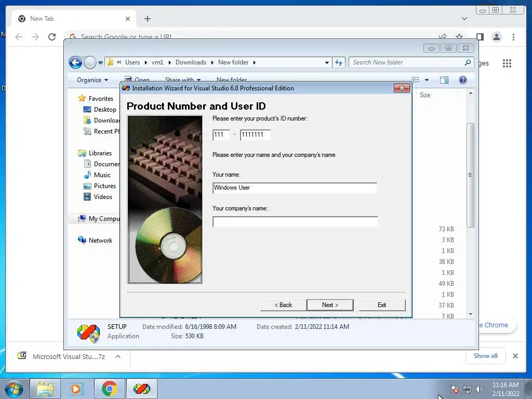Click the scroll up arrow in Explorer
The image size is (532, 399).
471,94
